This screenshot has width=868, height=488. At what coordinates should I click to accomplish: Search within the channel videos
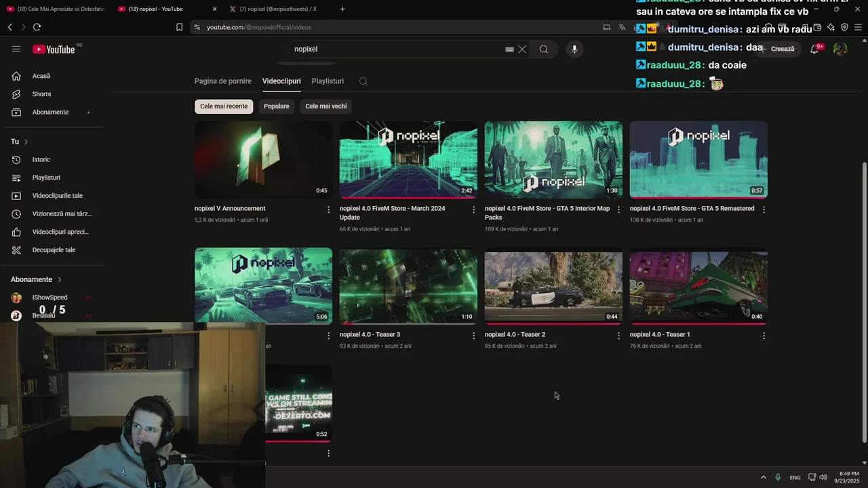[363, 81]
